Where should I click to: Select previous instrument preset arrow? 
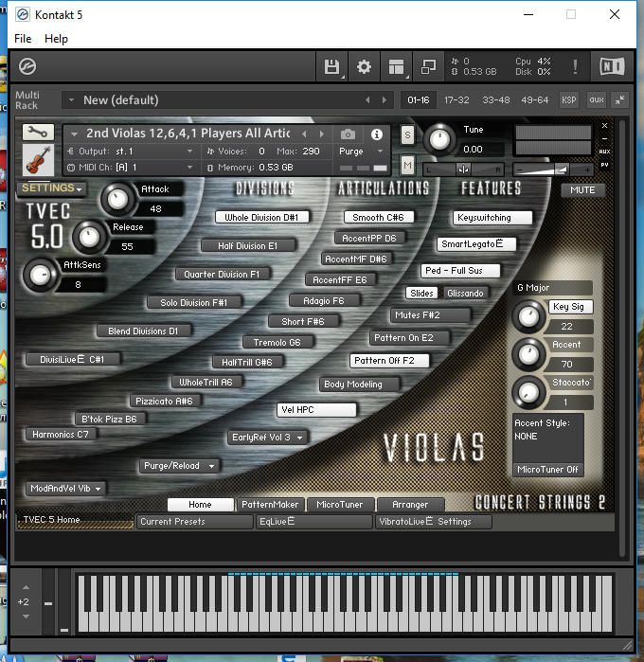(x=304, y=134)
